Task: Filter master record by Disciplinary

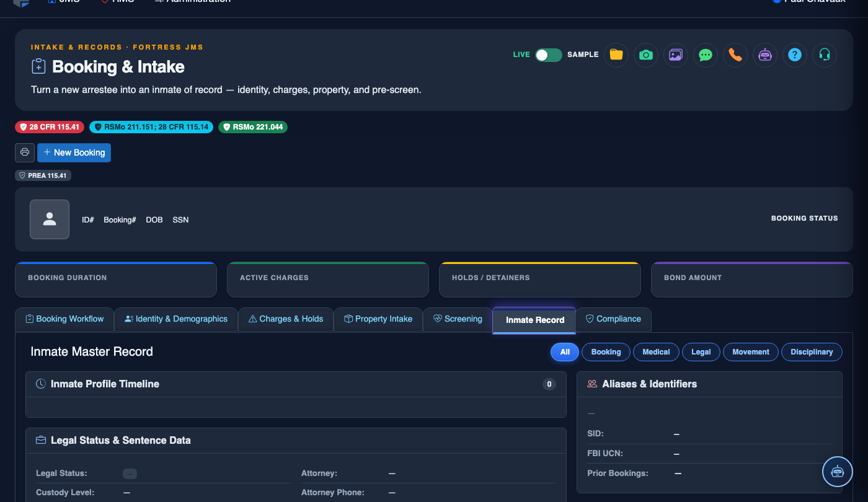Action: click(x=812, y=352)
